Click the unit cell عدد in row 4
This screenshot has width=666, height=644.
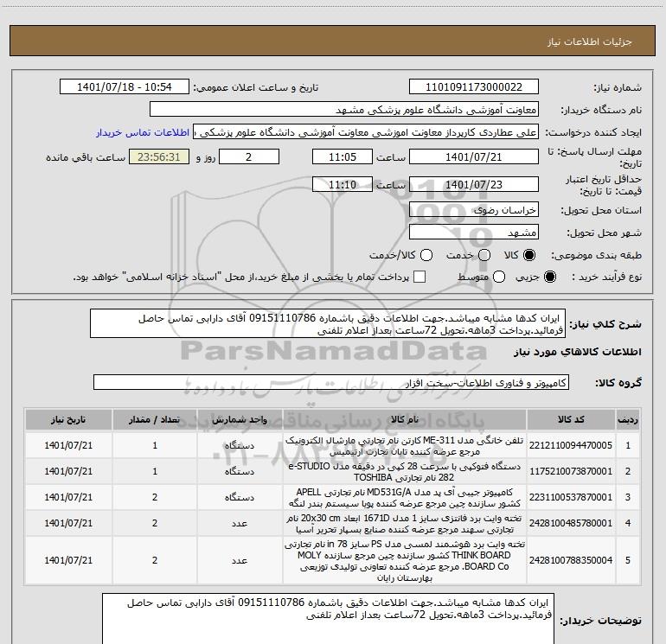pos(240,524)
